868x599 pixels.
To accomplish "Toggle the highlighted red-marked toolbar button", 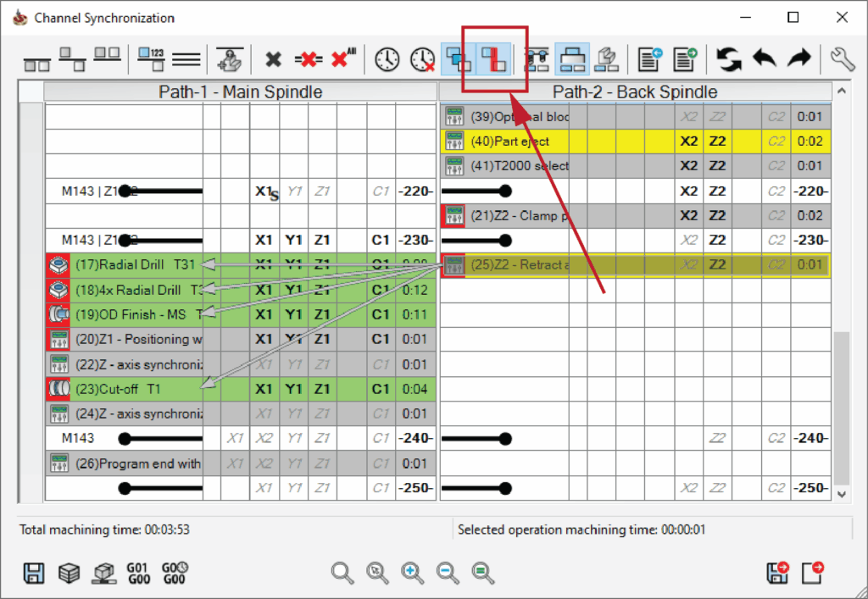I will point(493,59).
